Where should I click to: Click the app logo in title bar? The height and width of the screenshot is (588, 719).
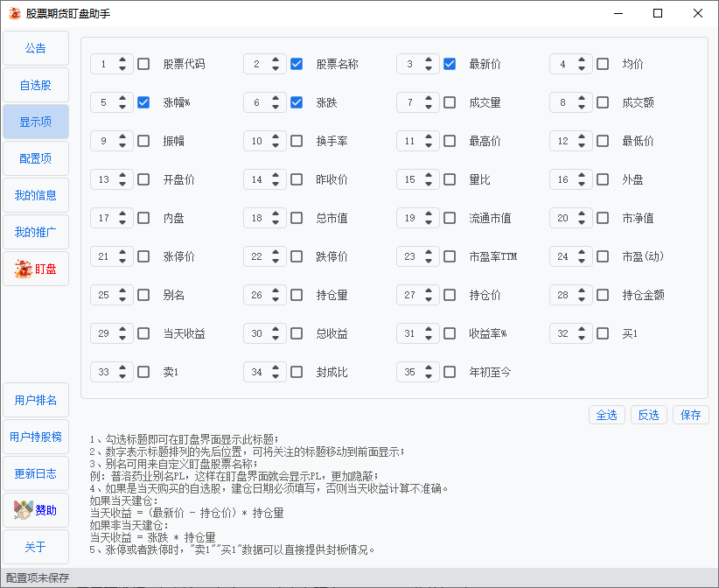click(x=15, y=13)
